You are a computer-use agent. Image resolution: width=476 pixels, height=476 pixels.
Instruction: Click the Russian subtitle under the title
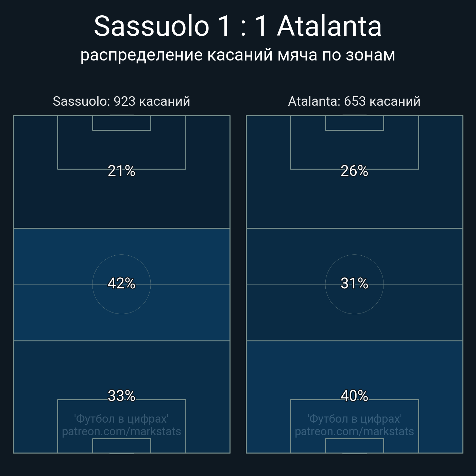238,55
